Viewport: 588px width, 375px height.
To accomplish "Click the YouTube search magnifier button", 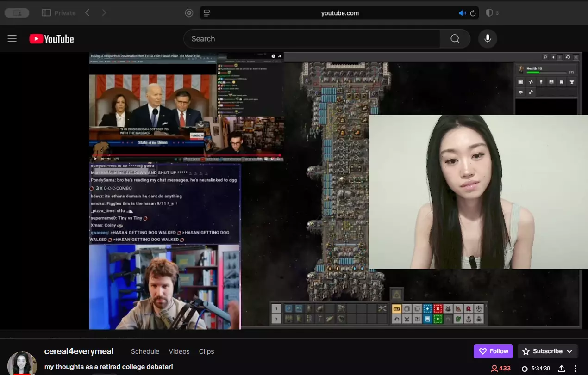I will (x=455, y=39).
